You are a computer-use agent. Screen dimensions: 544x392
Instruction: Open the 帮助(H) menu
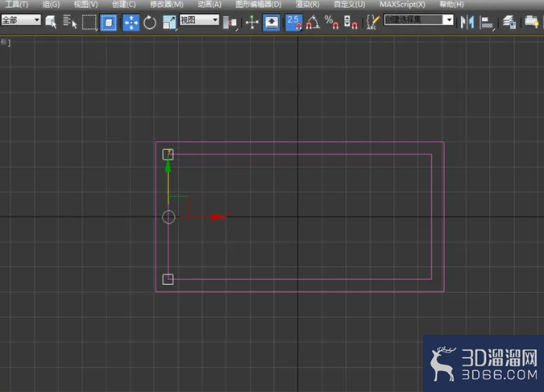(x=451, y=5)
